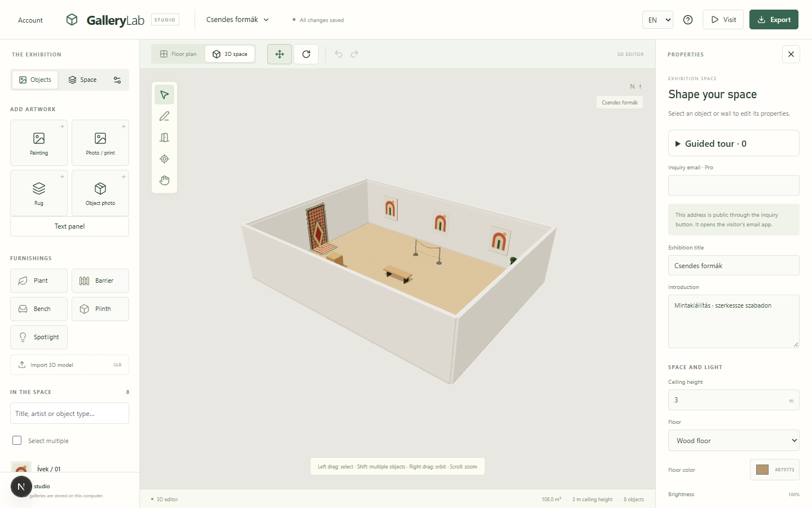
Task: Add a Text panel
Action: (69, 226)
